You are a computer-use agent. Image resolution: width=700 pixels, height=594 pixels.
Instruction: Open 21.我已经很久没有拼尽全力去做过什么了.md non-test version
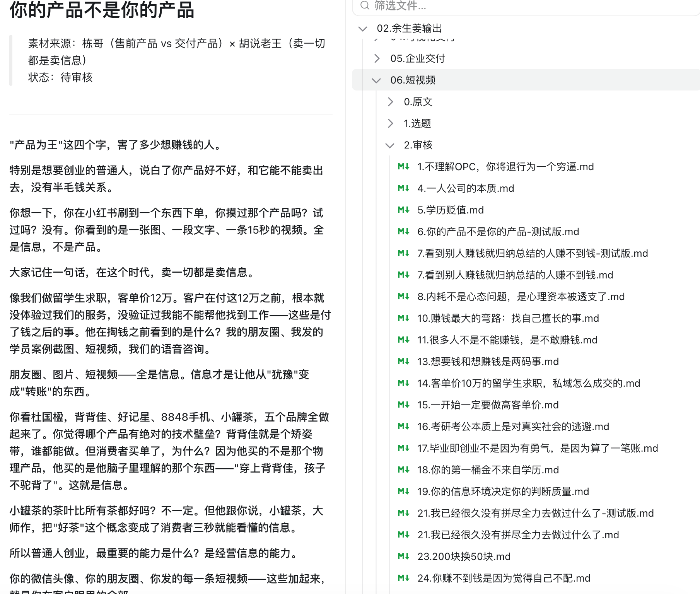(x=518, y=535)
